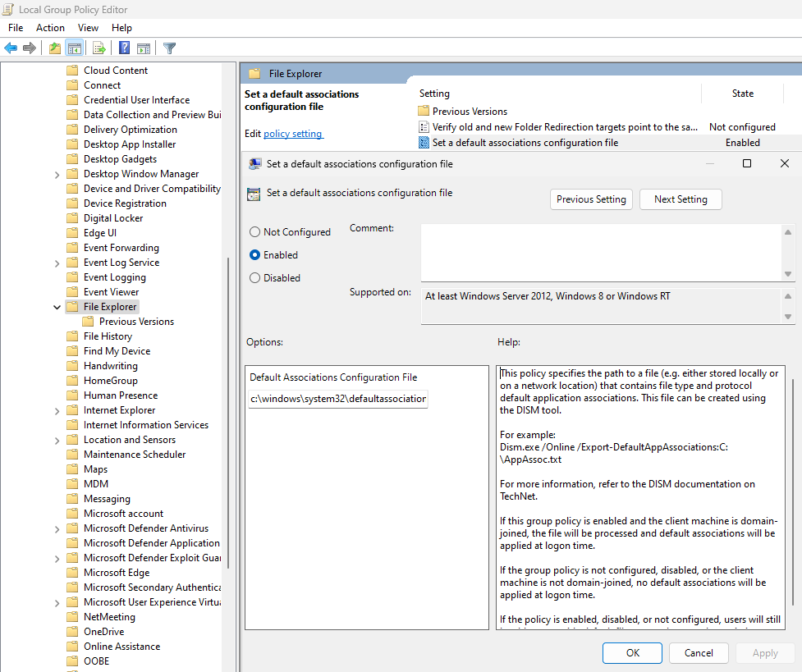The image size is (802, 672).
Task: Click the OK button
Action: (632, 652)
